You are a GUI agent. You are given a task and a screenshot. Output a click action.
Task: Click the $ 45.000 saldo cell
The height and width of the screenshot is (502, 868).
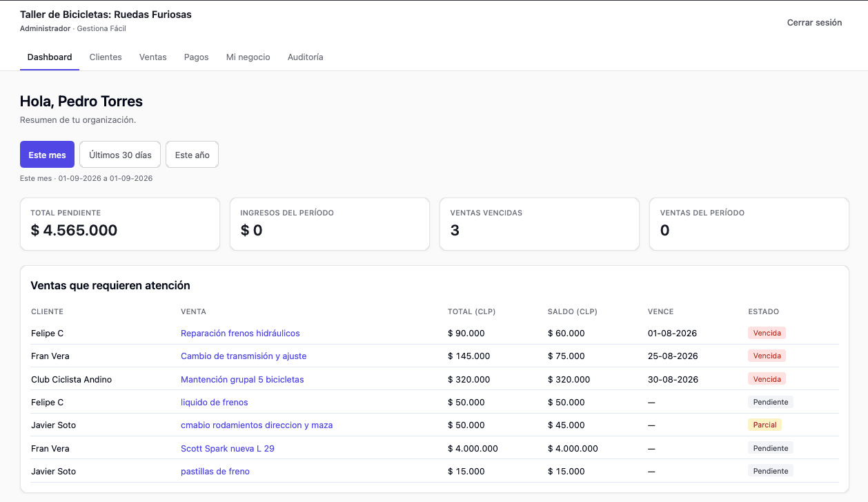(x=566, y=425)
